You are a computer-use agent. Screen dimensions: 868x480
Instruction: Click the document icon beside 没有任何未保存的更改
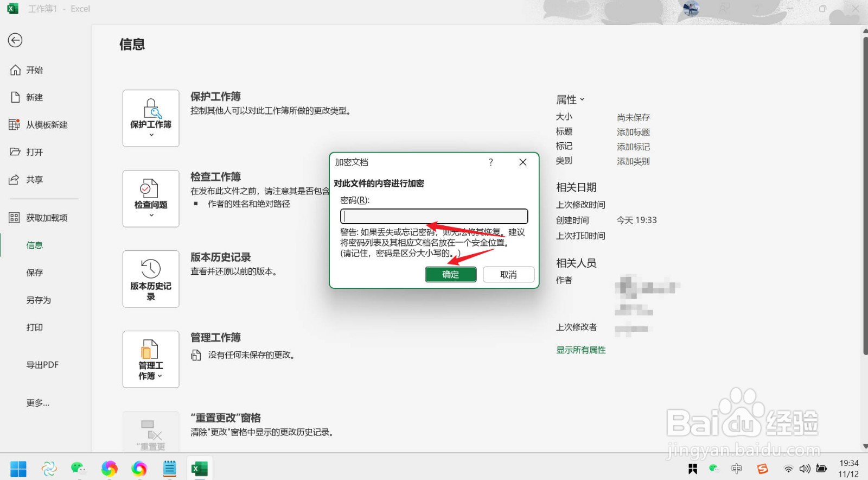click(x=196, y=355)
